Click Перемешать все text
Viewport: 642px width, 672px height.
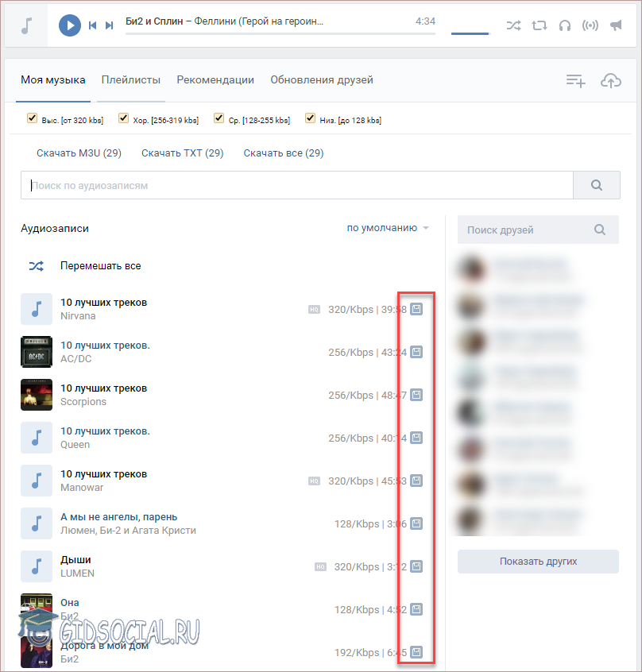tap(101, 266)
